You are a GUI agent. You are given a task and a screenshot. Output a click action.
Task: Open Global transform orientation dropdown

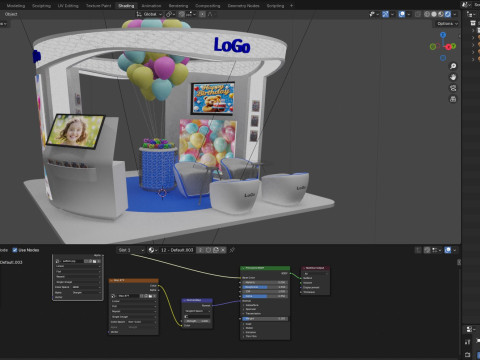(149, 14)
